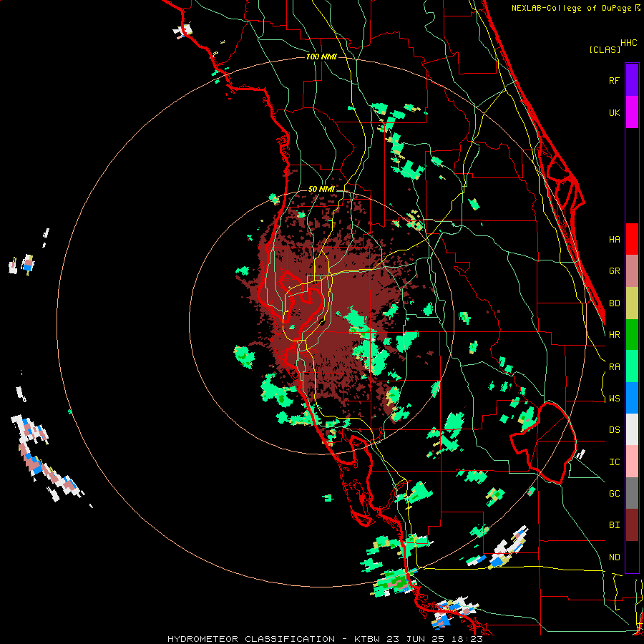Select the "HHC" product code text
This screenshot has width=644, height=644.
point(629,42)
